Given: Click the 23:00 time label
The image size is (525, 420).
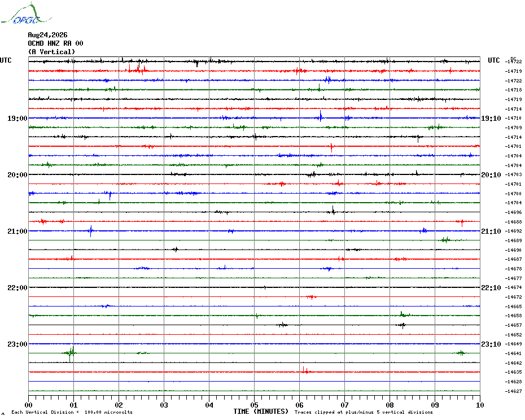Looking at the screenshot, I should point(17,344).
